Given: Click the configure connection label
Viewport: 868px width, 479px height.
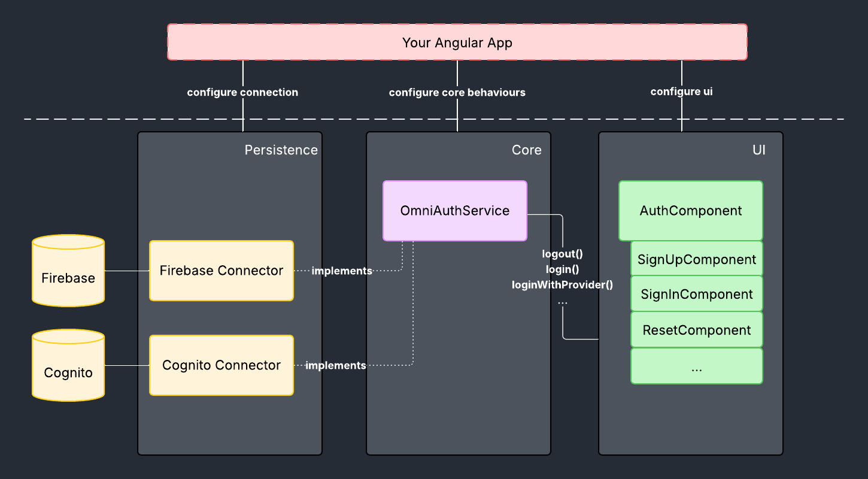Looking at the screenshot, I should point(242,92).
